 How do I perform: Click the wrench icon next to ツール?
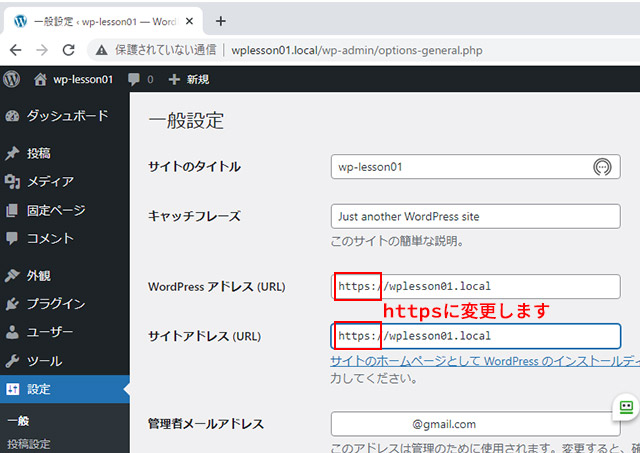coord(12,361)
